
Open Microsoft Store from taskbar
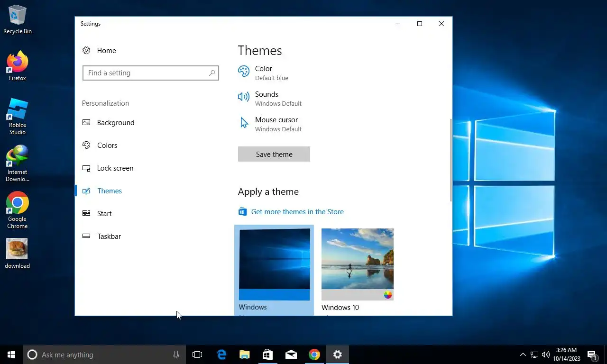(267, 355)
